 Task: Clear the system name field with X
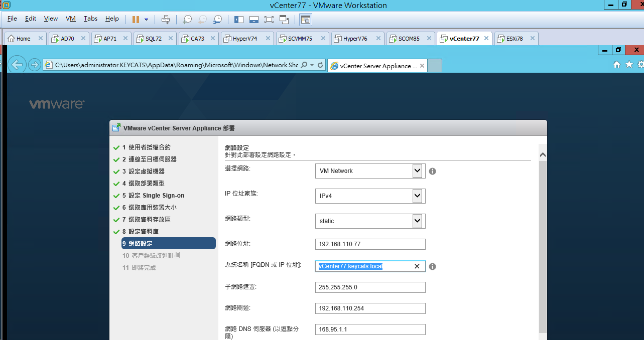(x=417, y=266)
